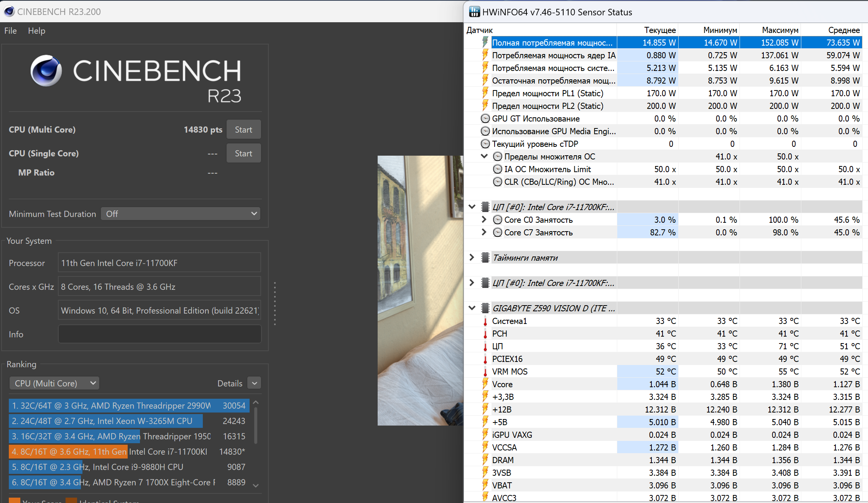Image resolution: width=868 pixels, height=503 pixels.
Task: Click thermometer icon next to PCIEX16
Action: pyautogui.click(x=485, y=359)
